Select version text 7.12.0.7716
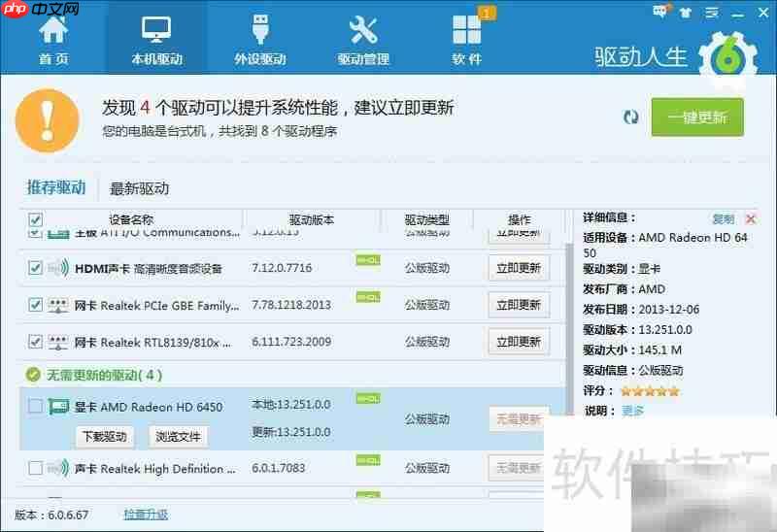The image size is (777, 532). tap(282, 268)
